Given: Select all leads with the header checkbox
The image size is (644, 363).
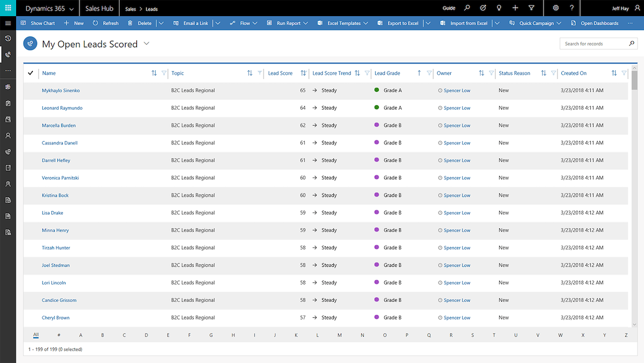Looking at the screenshot, I should 31,72.
